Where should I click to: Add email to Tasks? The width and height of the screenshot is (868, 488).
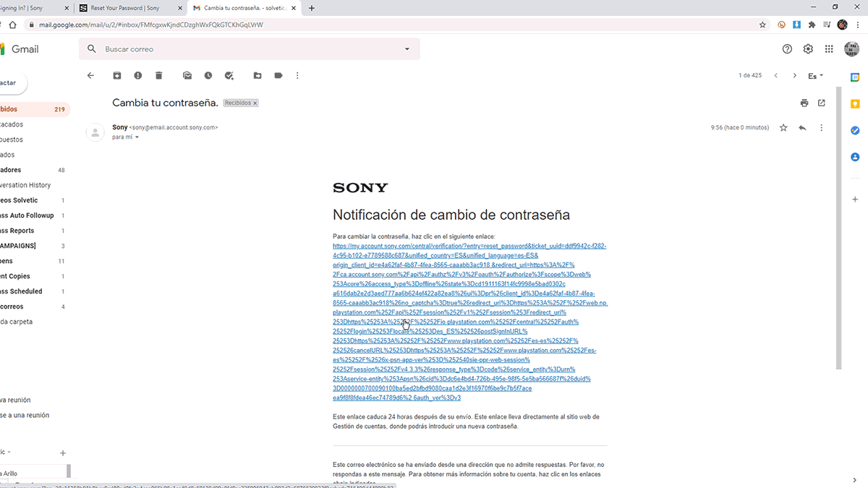tap(229, 75)
